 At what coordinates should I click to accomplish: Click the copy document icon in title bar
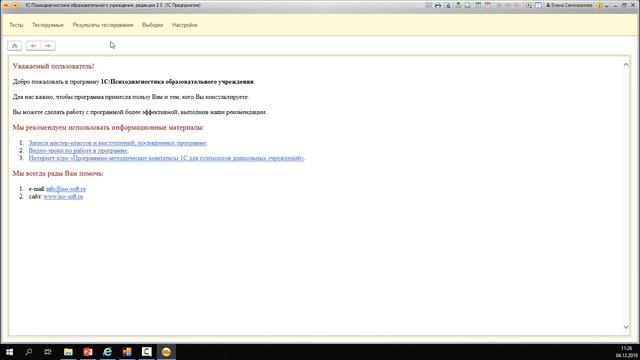[x=468, y=5]
